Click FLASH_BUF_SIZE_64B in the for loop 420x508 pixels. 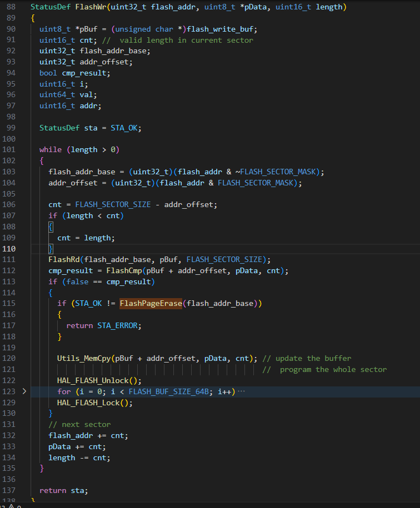pos(168,392)
